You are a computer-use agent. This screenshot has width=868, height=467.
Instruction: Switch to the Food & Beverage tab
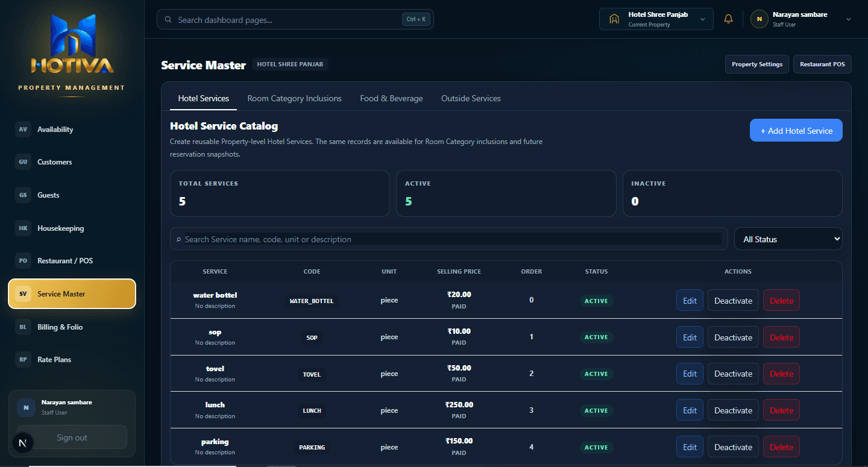[391, 98]
